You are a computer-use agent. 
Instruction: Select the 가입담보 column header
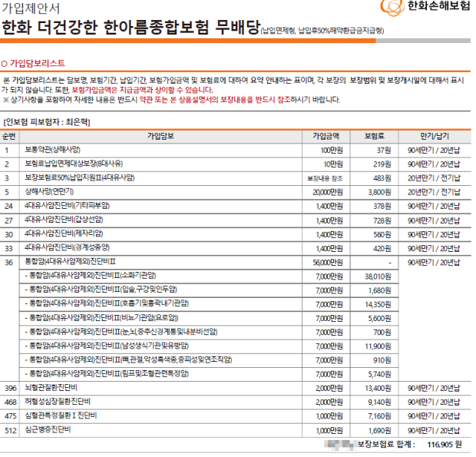click(160, 137)
